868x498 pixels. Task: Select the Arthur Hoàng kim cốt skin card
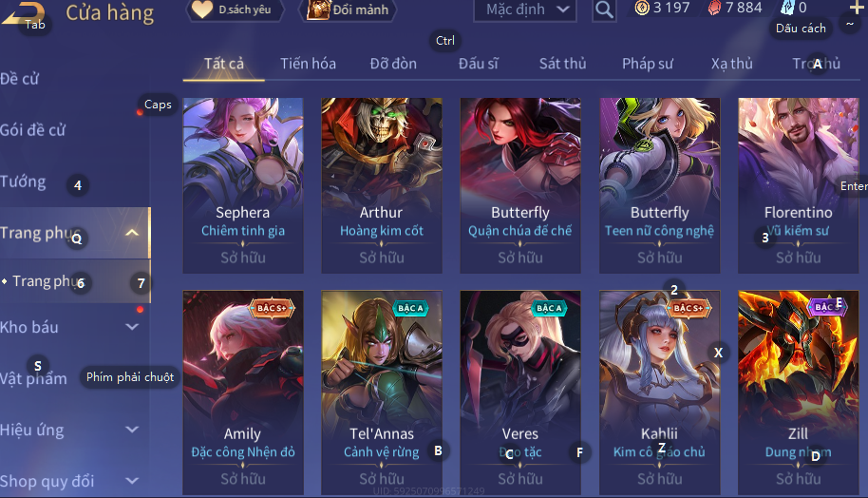[x=382, y=185]
